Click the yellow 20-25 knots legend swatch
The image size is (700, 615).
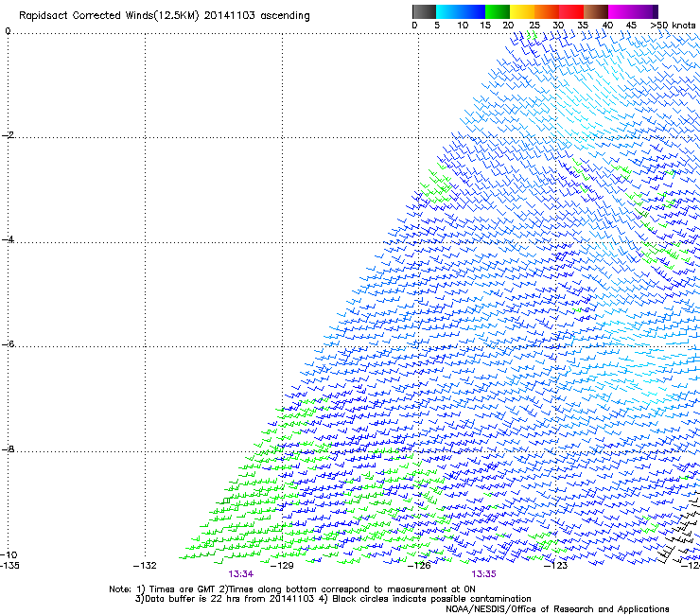[522, 11]
